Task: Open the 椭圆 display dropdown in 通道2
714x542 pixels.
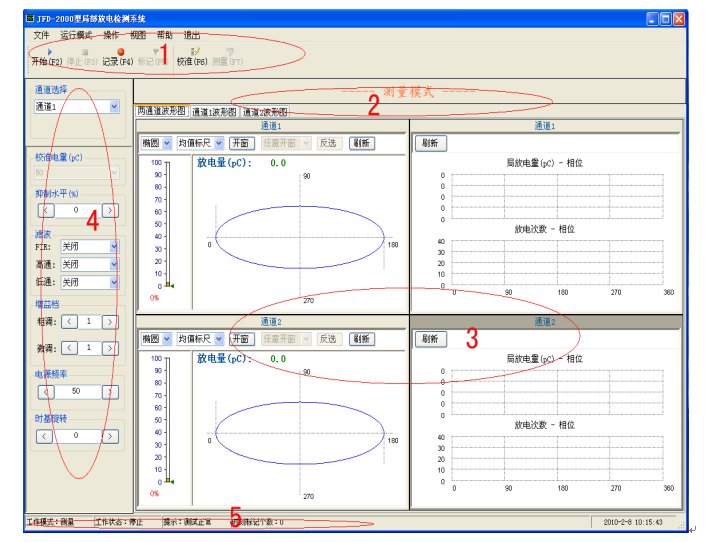Action: (167, 339)
